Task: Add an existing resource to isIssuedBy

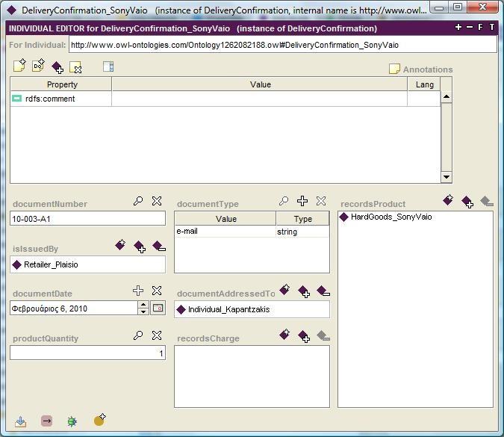Action: click(140, 247)
